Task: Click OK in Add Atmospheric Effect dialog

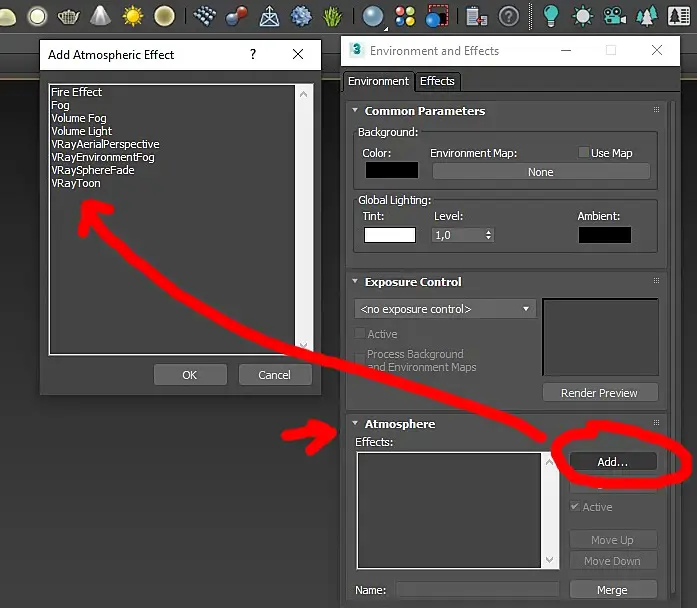Action: point(190,375)
